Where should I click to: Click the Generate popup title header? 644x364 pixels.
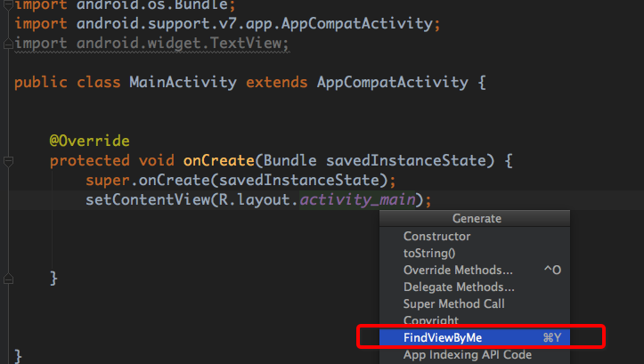pos(477,219)
